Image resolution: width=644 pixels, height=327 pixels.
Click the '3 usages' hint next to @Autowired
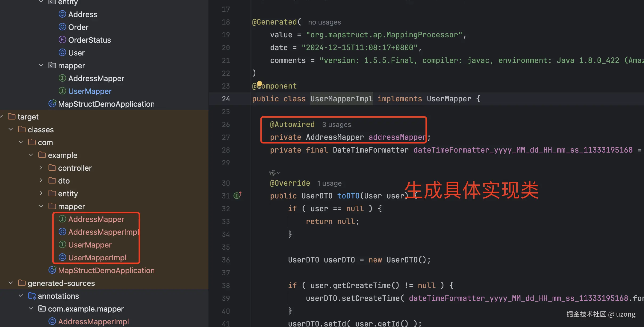coord(336,125)
